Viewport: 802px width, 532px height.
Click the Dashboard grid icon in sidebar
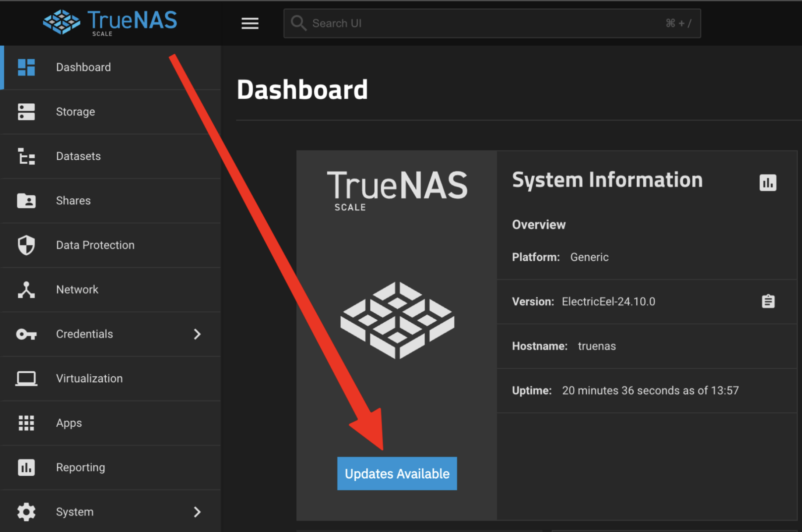26,67
